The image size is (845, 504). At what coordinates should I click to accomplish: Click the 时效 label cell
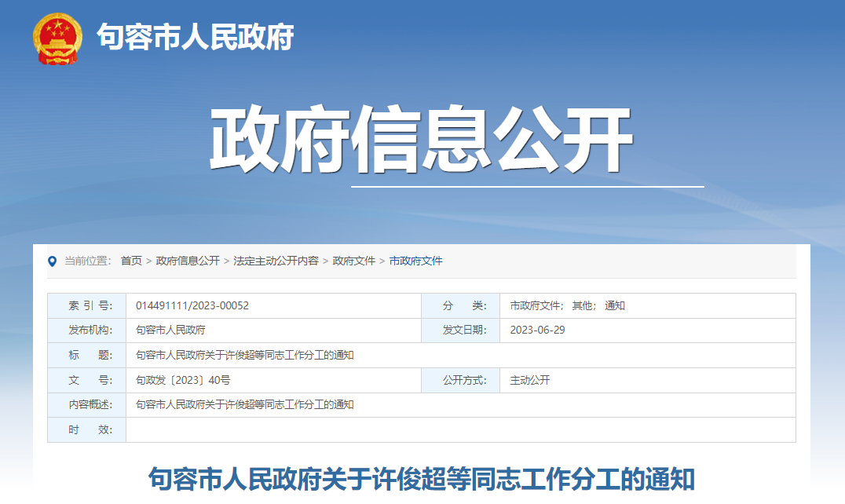pyautogui.click(x=86, y=429)
